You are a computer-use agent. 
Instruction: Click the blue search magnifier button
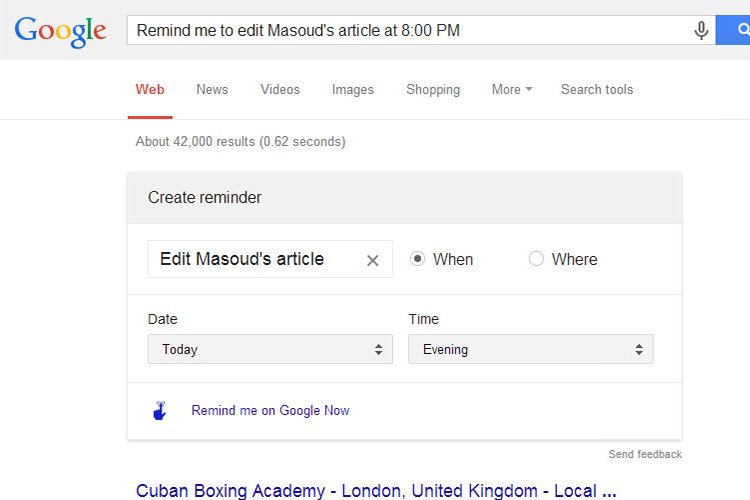point(733,30)
